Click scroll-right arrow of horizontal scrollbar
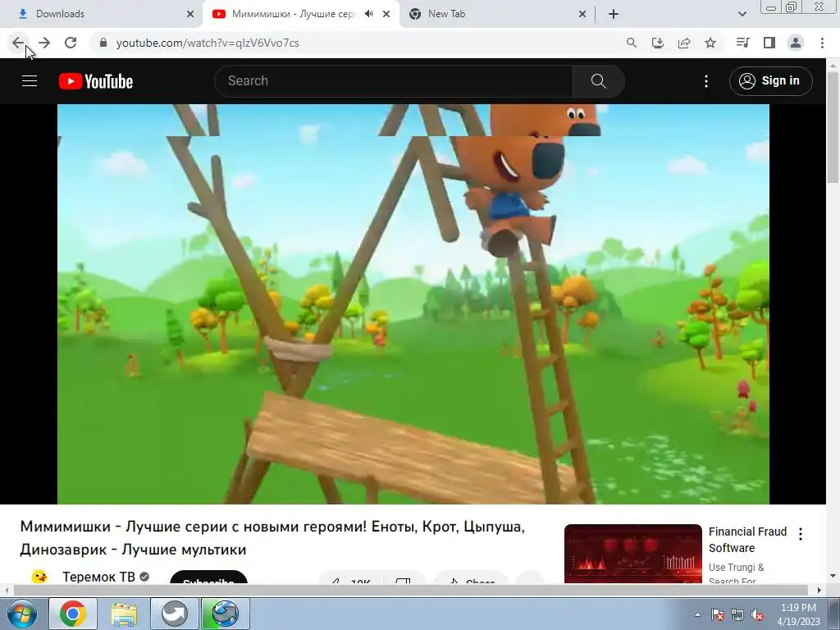This screenshot has height=630, width=840. (819, 590)
